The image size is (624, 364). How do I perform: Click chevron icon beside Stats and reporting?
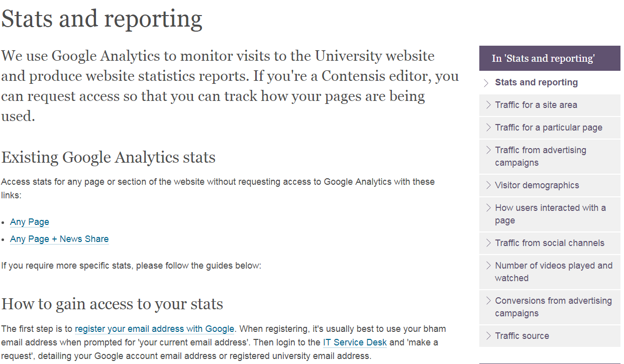click(486, 83)
